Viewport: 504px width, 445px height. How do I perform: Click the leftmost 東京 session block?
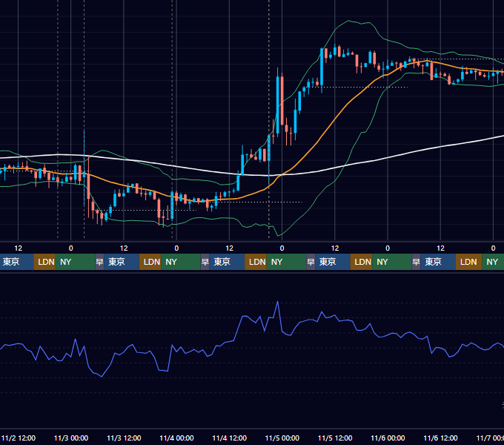pyautogui.click(x=17, y=262)
